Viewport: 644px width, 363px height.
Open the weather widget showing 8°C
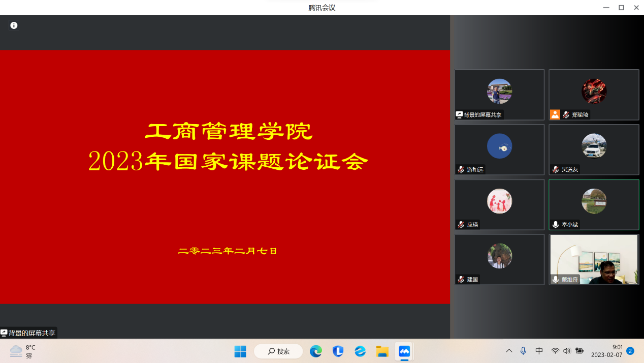(x=23, y=351)
